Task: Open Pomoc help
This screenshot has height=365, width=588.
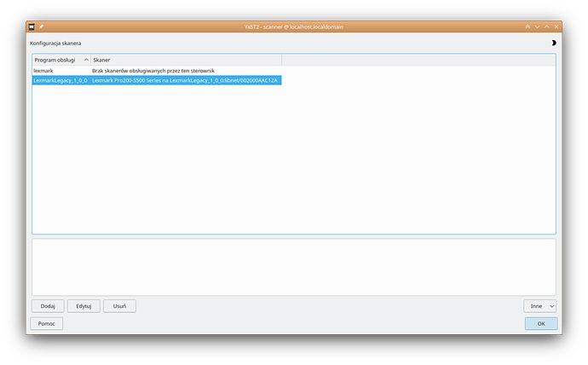Action: click(x=47, y=323)
